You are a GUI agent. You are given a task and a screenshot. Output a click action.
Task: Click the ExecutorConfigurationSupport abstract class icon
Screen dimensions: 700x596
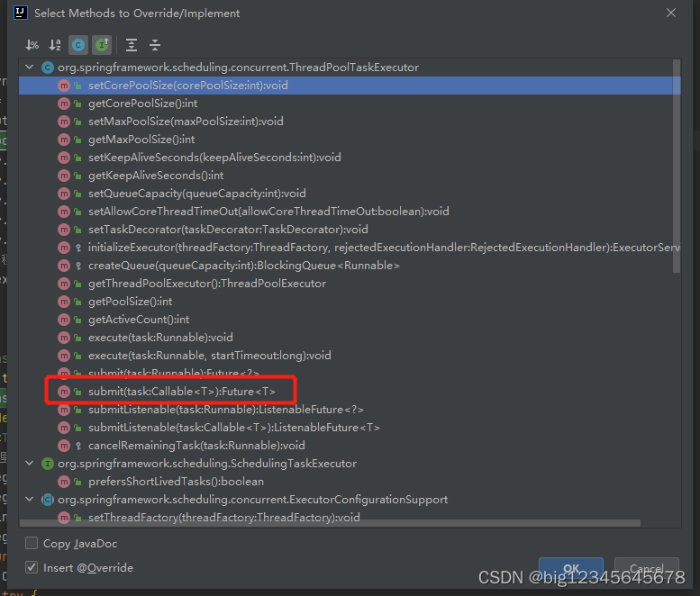[48, 500]
